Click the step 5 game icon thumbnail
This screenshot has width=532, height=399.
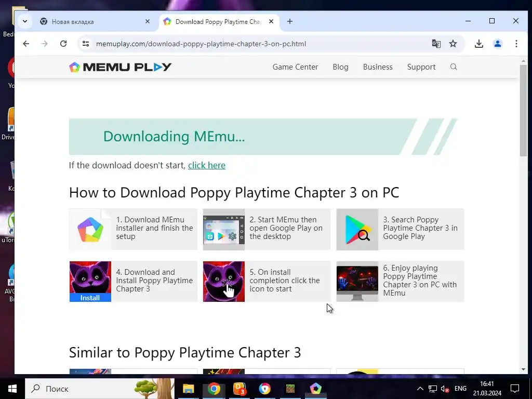223,281
